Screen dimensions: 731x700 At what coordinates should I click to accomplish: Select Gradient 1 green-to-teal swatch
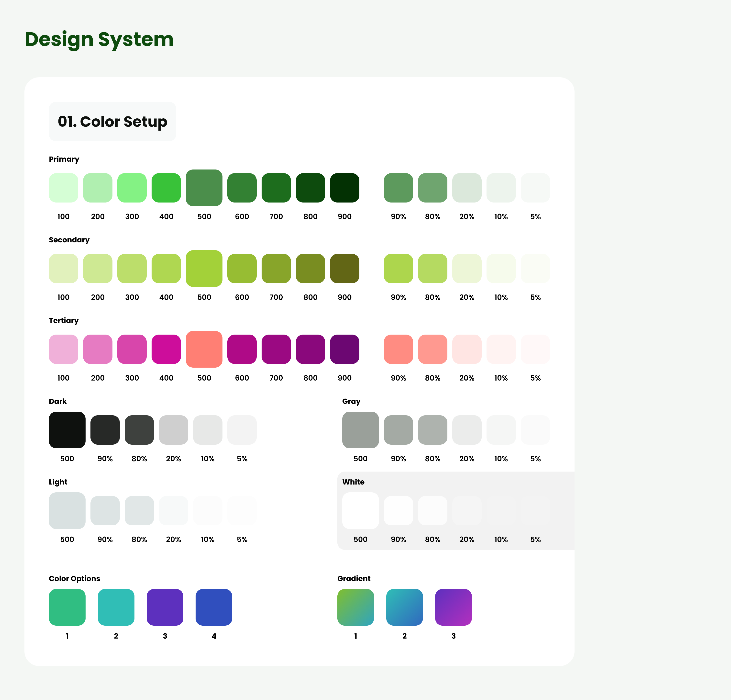pos(356,608)
